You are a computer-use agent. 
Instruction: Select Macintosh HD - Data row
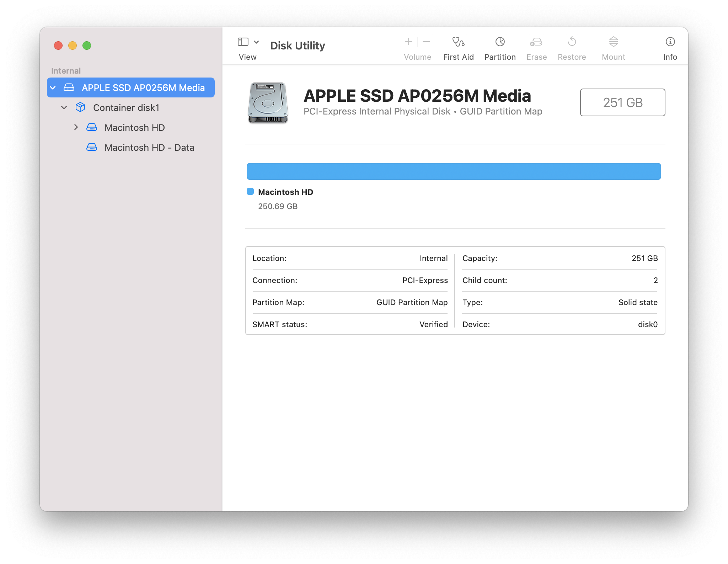(x=131, y=147)
